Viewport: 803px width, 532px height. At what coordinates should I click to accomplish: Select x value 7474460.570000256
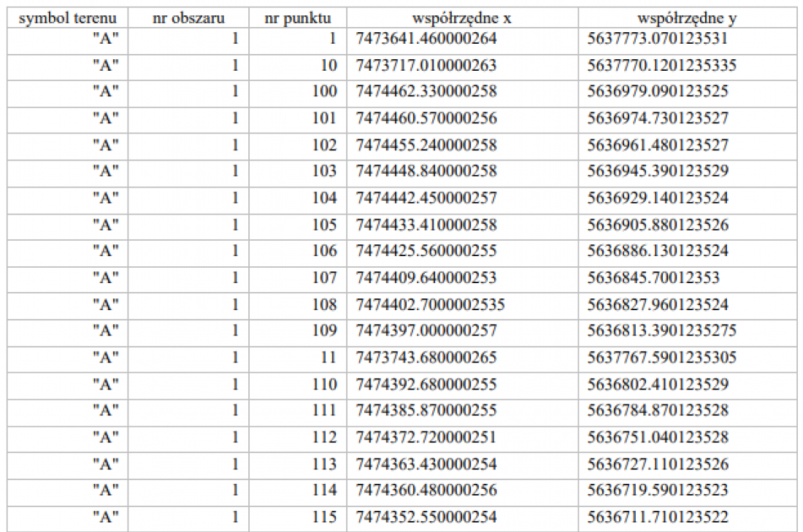tap(426, 118)
